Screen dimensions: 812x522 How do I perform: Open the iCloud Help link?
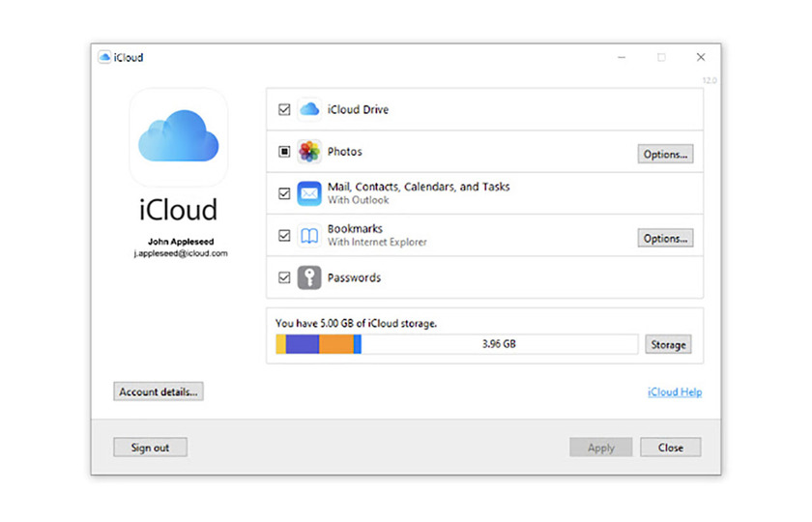(675, 392)
